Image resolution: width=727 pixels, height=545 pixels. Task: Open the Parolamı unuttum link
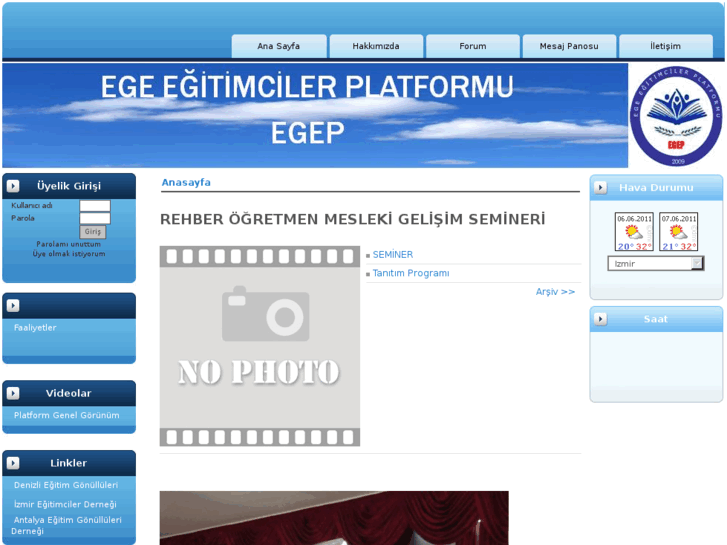69,244
